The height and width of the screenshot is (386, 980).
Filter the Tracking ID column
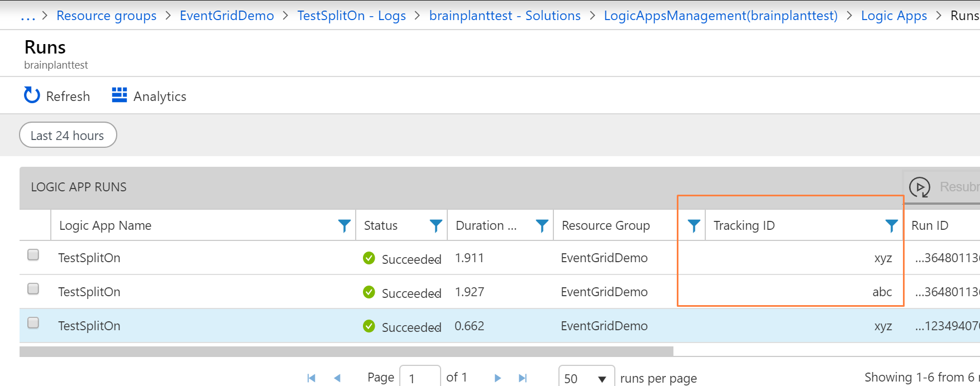[891, 225]
